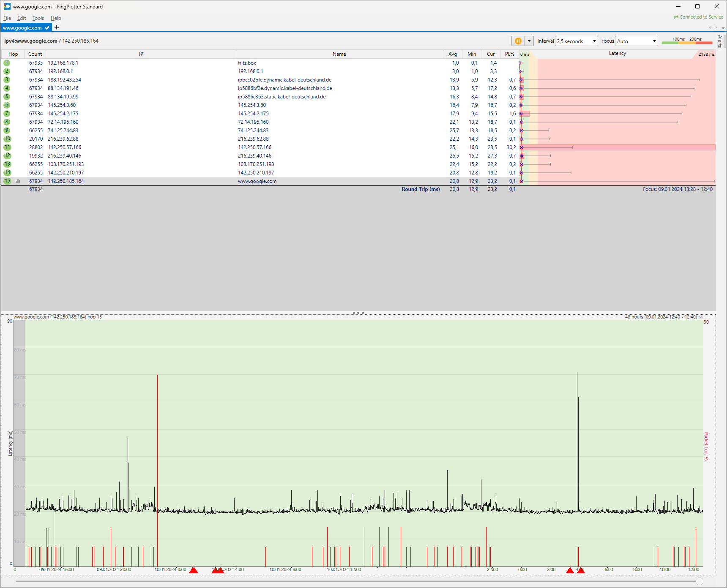Image resolution: width=727 pixels, height=588 pixels.
Task: Click the target address ipv4:www.google.com header
Action: pyautogui.click(x=31, y=41)
